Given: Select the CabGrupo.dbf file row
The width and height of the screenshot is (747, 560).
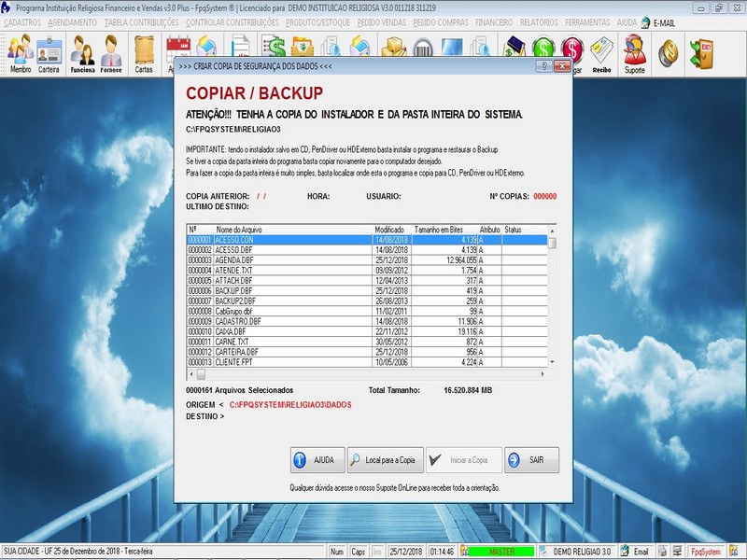Looking at the screenshot, I should click(367, 312).
